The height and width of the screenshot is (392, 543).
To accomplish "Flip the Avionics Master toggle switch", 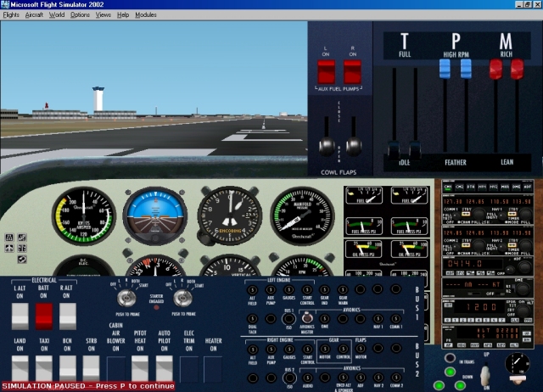I will pyautogui.click(x=306, y=317).
